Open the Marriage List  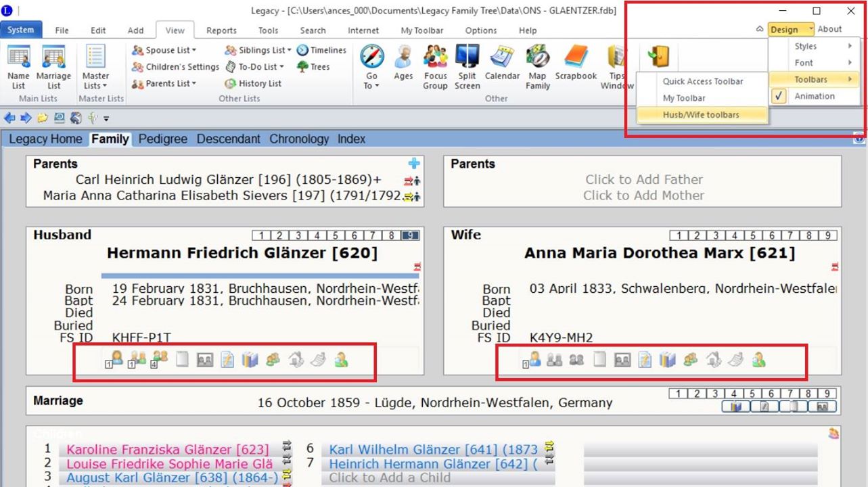coord(53,67)
